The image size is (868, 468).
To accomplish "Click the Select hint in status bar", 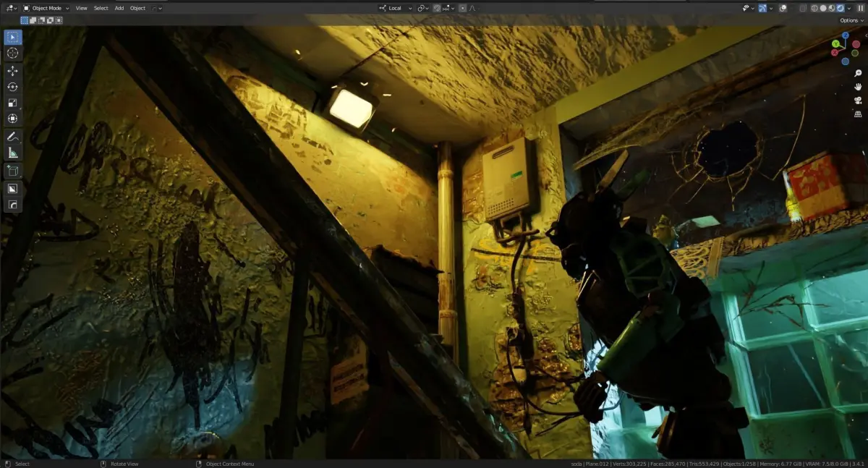I will click(22, 464).
